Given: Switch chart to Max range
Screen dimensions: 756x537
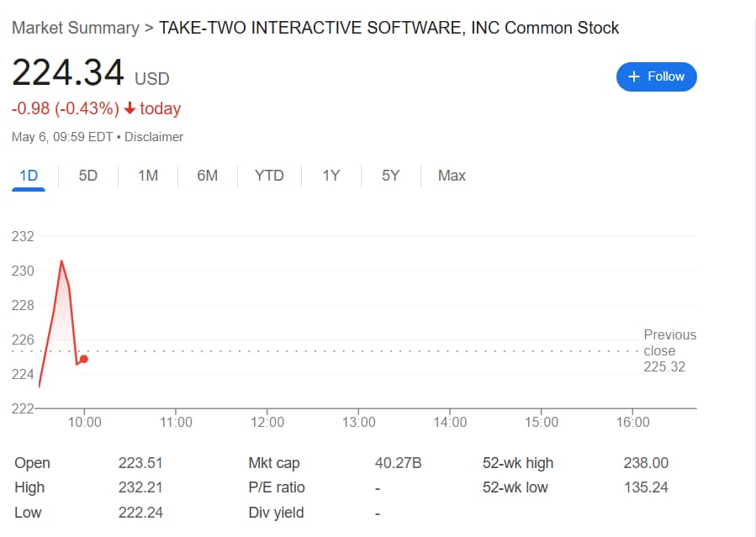Looking at the screenshot, I should click(x=452, y=176).
